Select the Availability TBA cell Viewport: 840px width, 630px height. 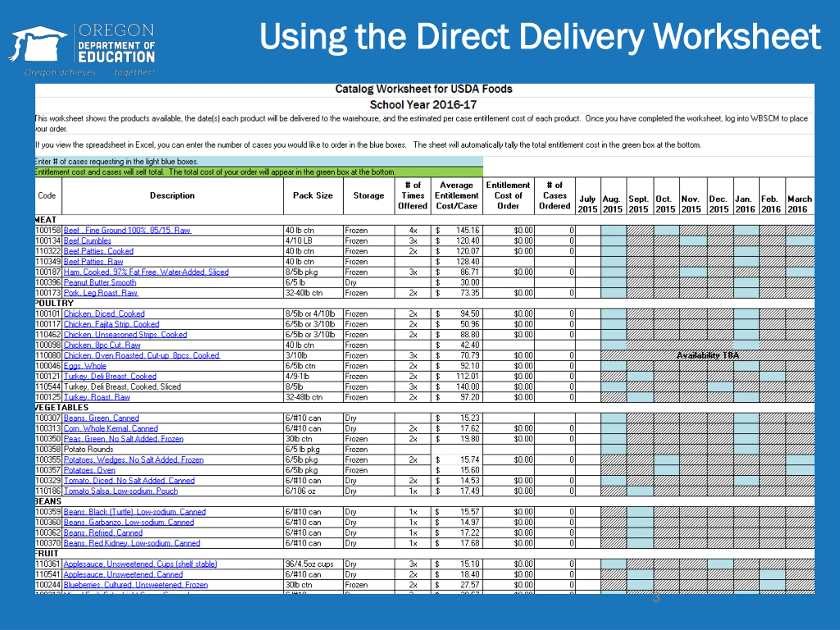tap(707, 355)
